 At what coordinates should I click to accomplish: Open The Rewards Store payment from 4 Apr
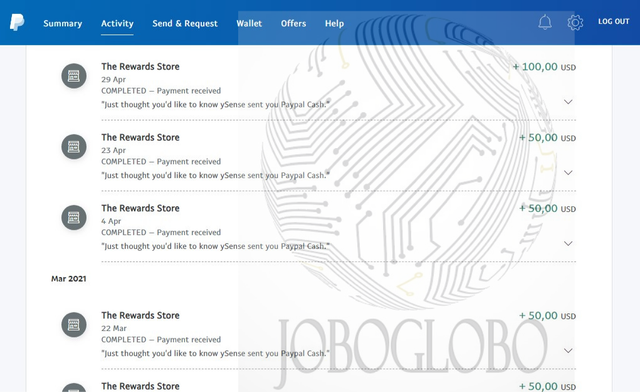coord(140,208)
